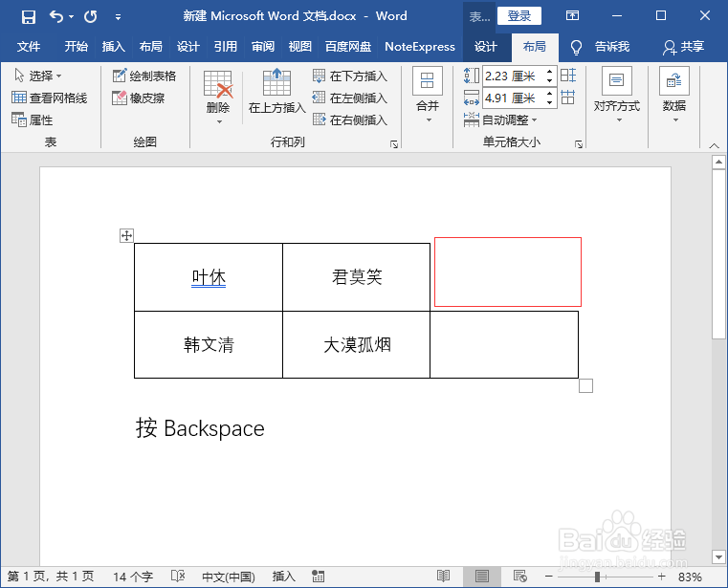
Task: Undo the last action
Action: tap(56, 17)
